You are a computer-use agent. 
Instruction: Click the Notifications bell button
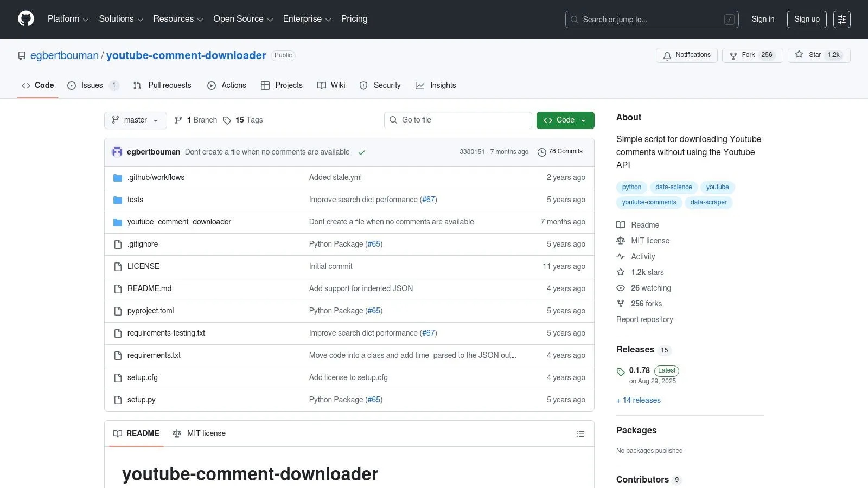pyautogui.click(x=686, y=55)
